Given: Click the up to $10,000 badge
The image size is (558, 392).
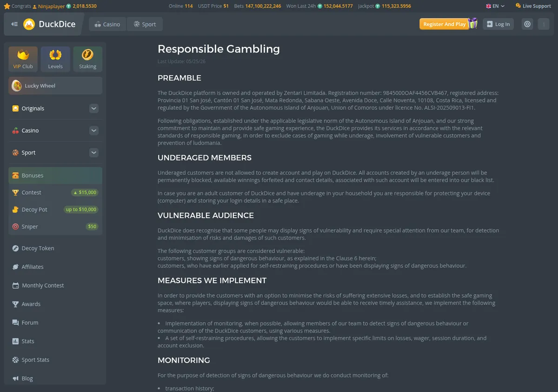Looking at the screenshot, I should point(81,209).
